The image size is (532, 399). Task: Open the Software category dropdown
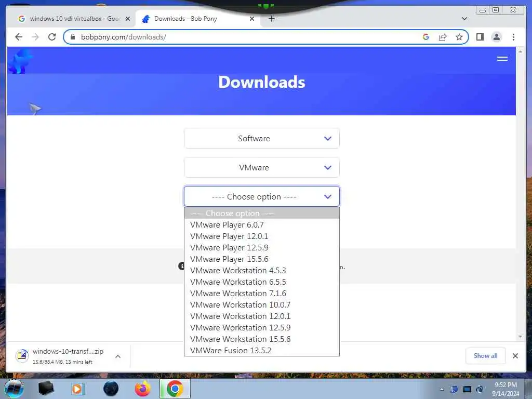[x=262, y=138]
